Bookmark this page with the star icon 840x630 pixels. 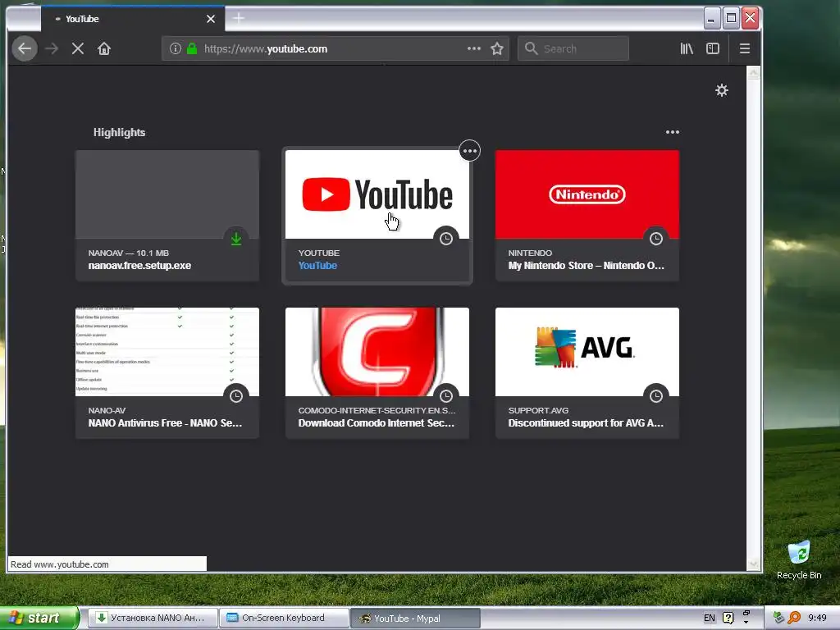(497, 48)
